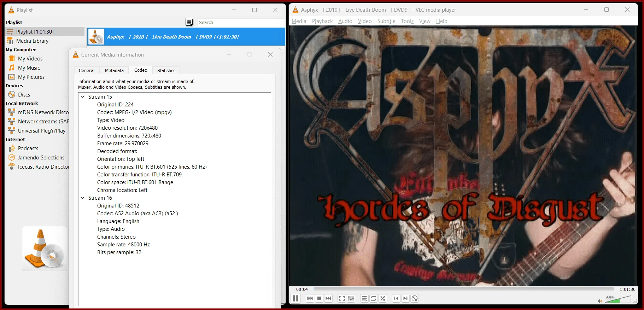
Task: Go to previous DVD chapter
Action: (396, 298)
